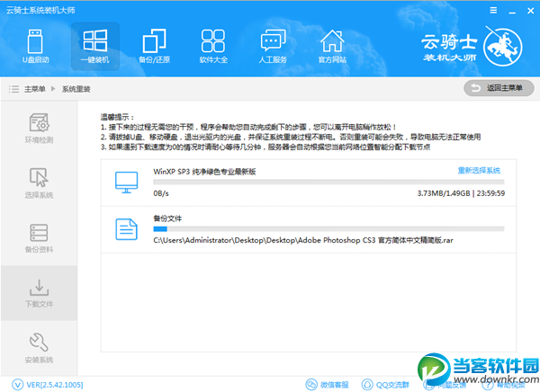Click 主菜单 in the breadcrumb
The height and width of the screenshot is (392, 540).
[x=35, y=89]
